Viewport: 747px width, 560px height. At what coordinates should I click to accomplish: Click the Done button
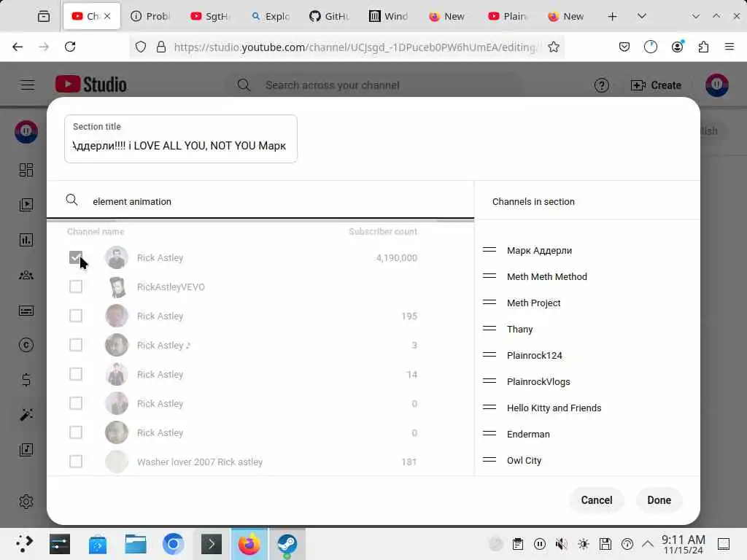point(659,500)
